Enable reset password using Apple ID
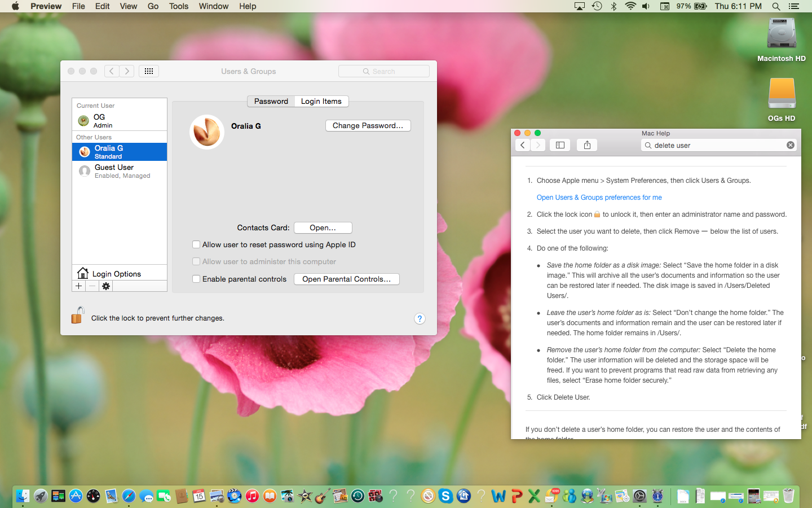The image size is (812, 508). click(x=196, y=244)
